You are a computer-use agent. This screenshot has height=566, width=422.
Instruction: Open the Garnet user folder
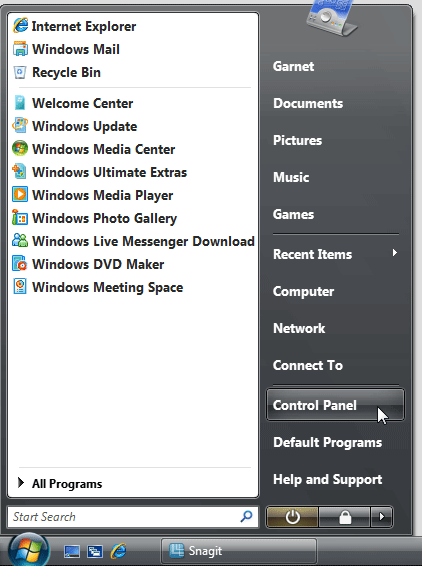(293, 66)
